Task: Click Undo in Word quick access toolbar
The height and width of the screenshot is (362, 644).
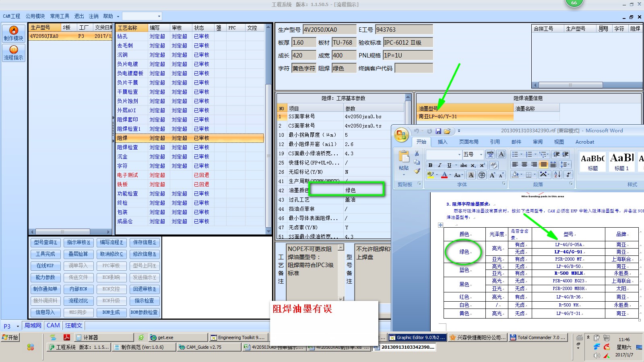Action: [x=416, y=131]
